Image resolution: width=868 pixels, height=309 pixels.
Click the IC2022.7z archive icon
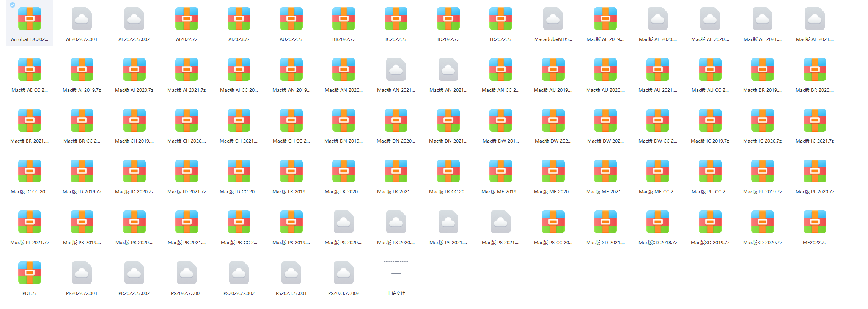point(396,19)
